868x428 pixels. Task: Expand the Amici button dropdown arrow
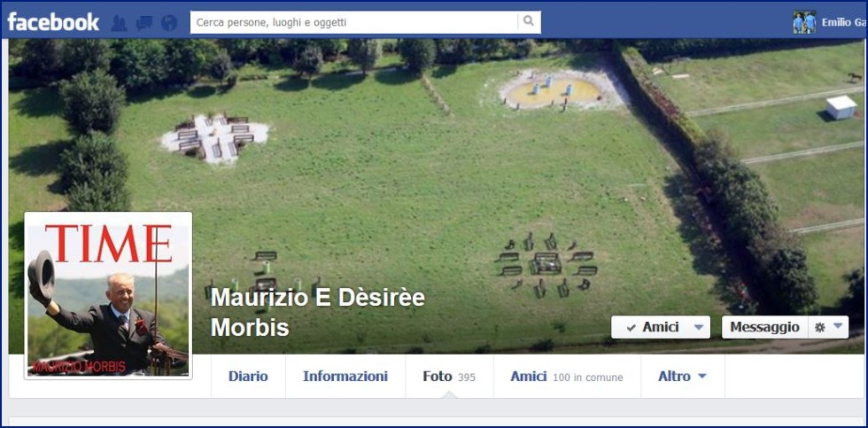pos(699,327)
